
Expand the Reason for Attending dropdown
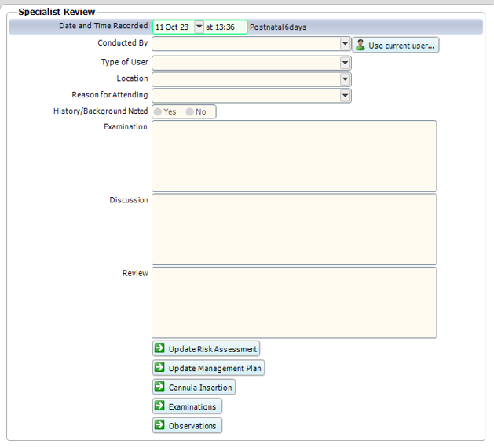pyautogui.click(x=346, y=96)
